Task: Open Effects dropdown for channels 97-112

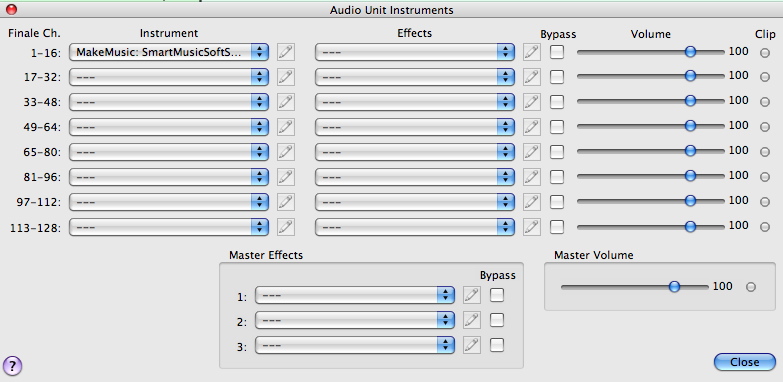Action: tap(415, 202)
